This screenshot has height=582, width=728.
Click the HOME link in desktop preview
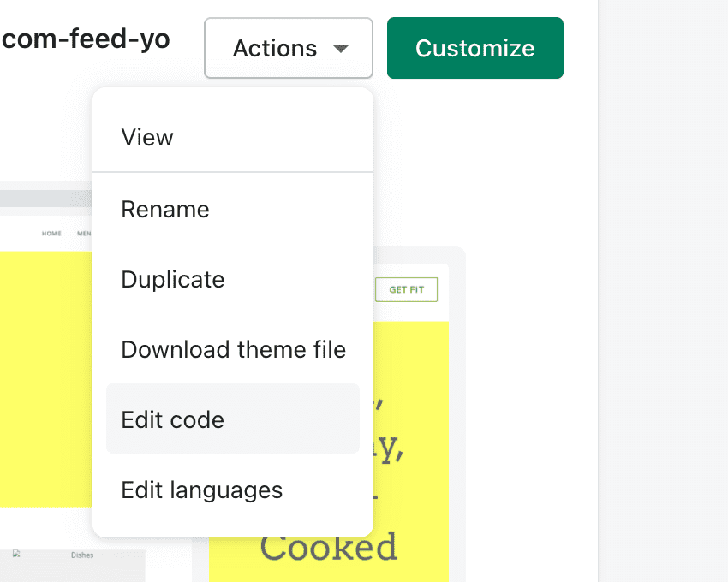click(51, 234)
